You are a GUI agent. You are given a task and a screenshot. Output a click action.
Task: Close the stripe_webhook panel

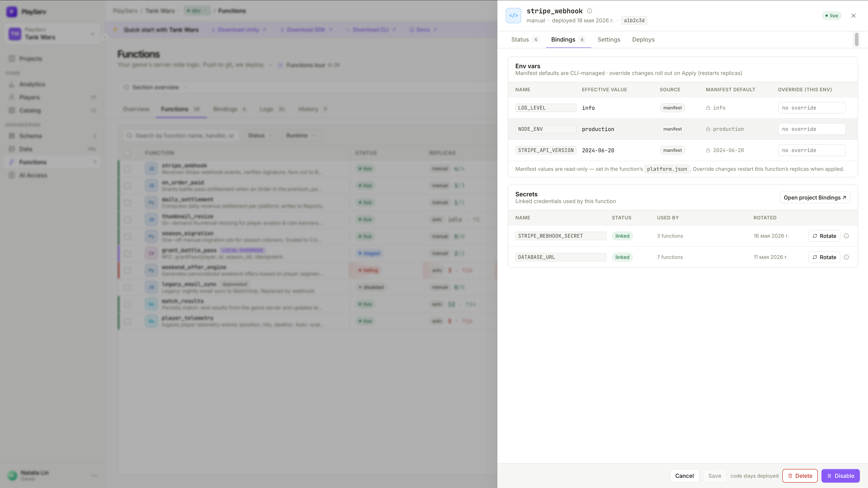853,16
